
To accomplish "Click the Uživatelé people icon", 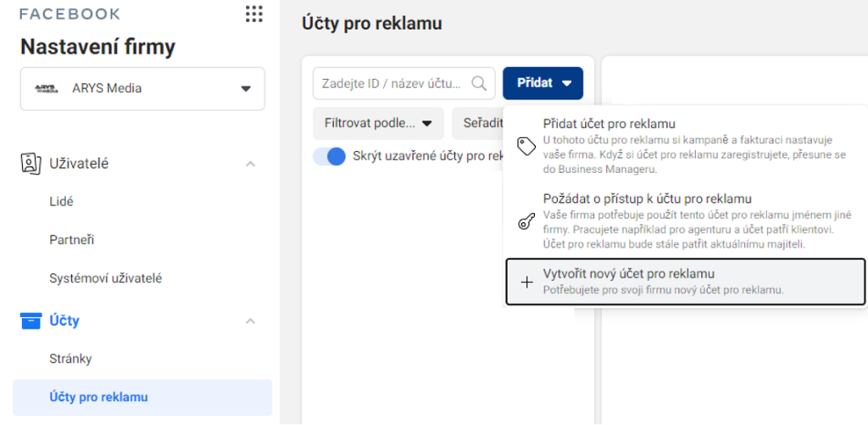I will (31, 164).
